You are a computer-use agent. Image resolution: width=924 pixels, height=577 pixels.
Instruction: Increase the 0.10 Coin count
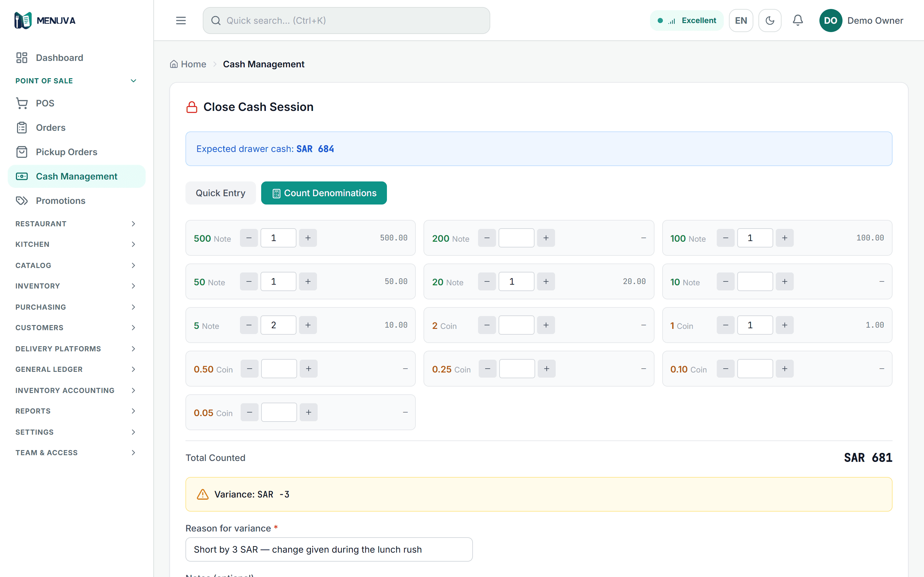pyautogui.click(x=785, y=369)
